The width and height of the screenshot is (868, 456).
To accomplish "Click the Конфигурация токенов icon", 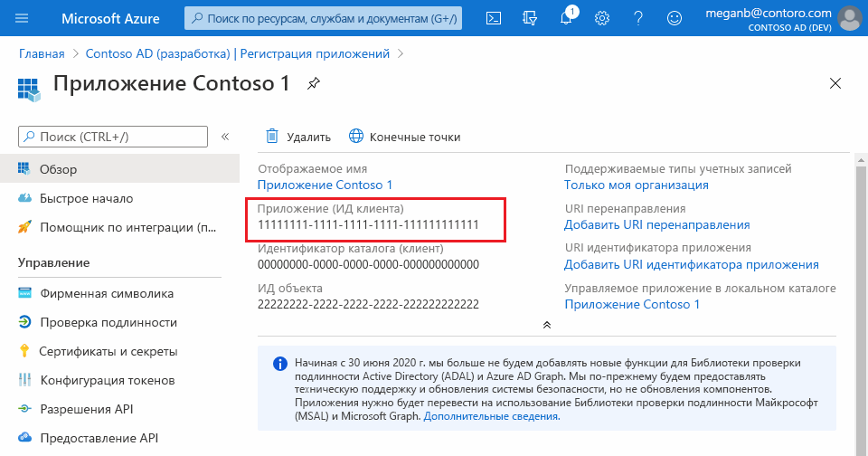I will 24,379.
